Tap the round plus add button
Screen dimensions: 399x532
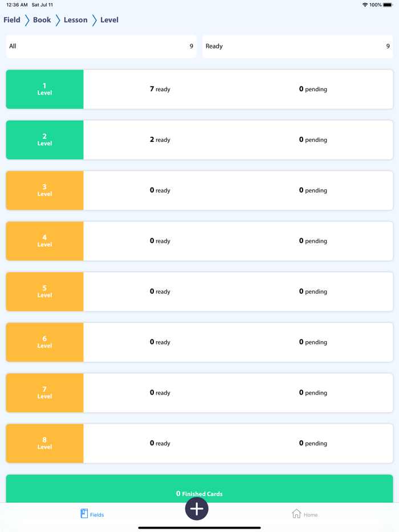[197, 509]
